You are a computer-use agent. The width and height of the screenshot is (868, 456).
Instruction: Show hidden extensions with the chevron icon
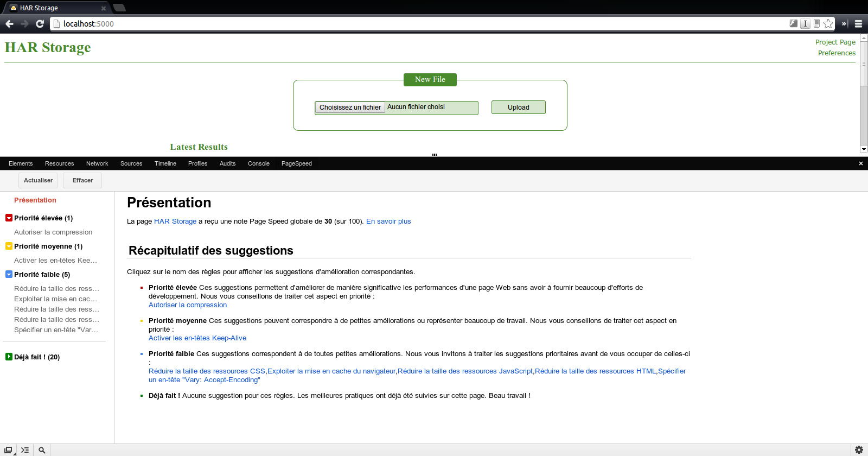[844, 24]
